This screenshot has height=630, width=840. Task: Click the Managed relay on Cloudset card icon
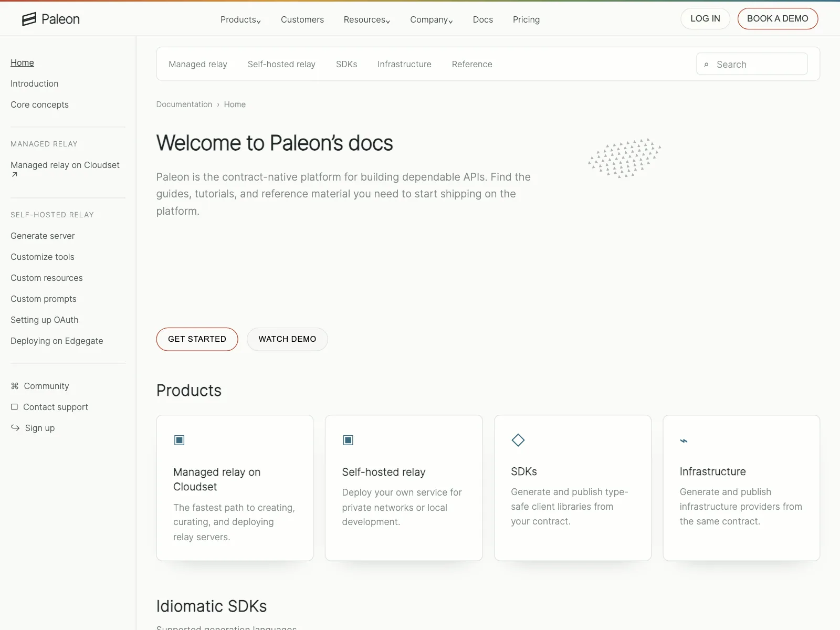[x=179, y=440]
